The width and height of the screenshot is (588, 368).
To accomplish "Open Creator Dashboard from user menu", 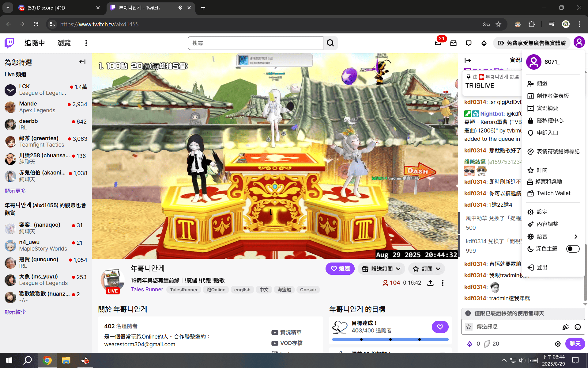I will click(552, 96).
